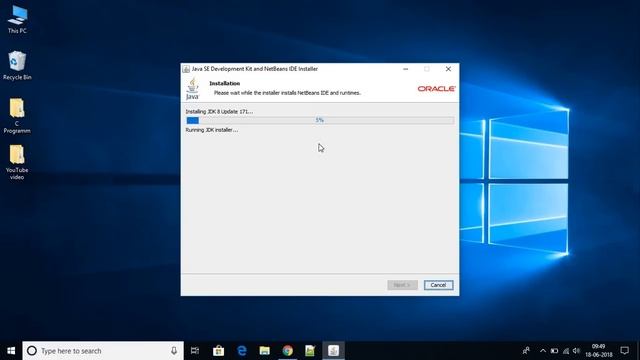Select the C Programm folder on desktop

click(17, 116)
